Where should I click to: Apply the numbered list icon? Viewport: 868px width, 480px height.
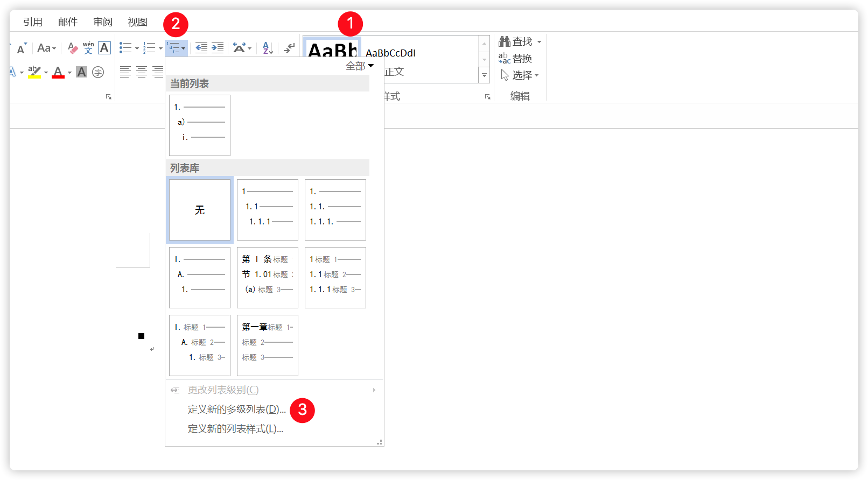tap(149, 48)
